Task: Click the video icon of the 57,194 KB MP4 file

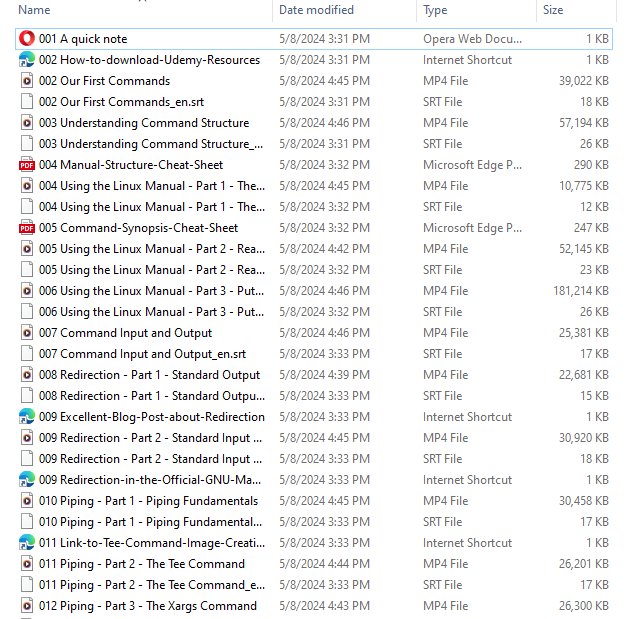Action: [27, 123]
